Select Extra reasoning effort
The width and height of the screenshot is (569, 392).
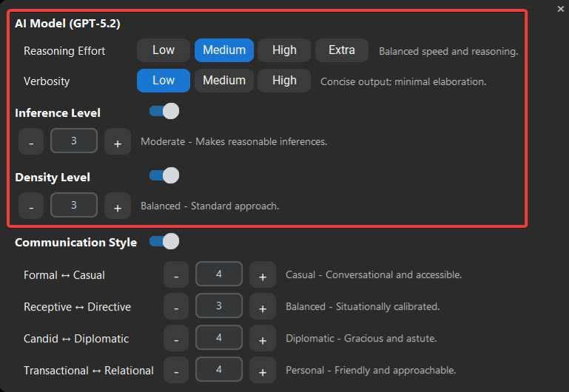[x=342, y=50]
